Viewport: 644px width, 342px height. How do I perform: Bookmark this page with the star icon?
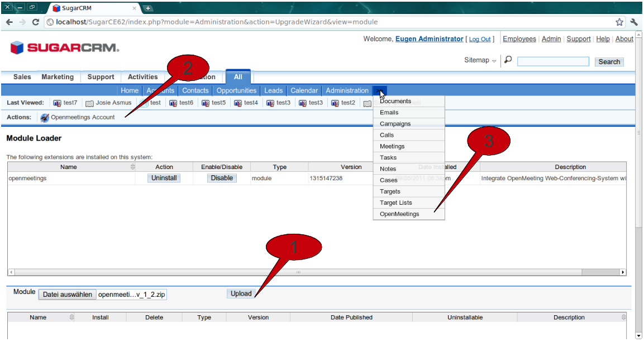pyautogui.click(x=619, y=22)
